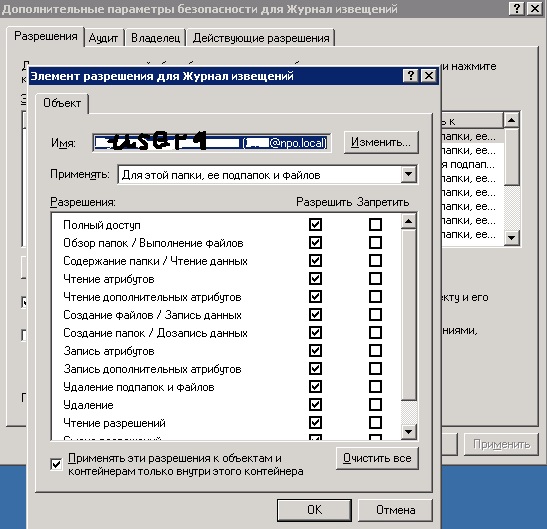Click the Удаление permission label

pos(88,405)
